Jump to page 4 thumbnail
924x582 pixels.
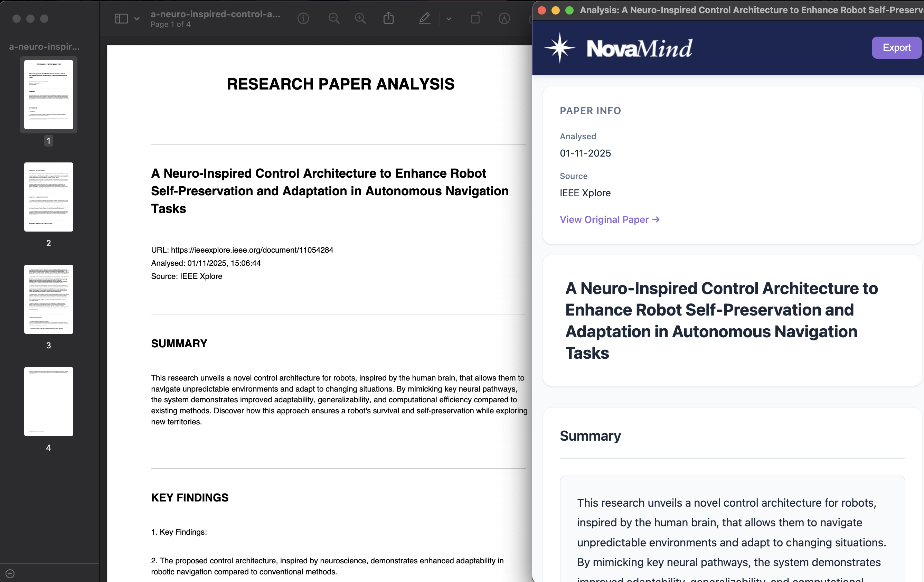point(48,401)
